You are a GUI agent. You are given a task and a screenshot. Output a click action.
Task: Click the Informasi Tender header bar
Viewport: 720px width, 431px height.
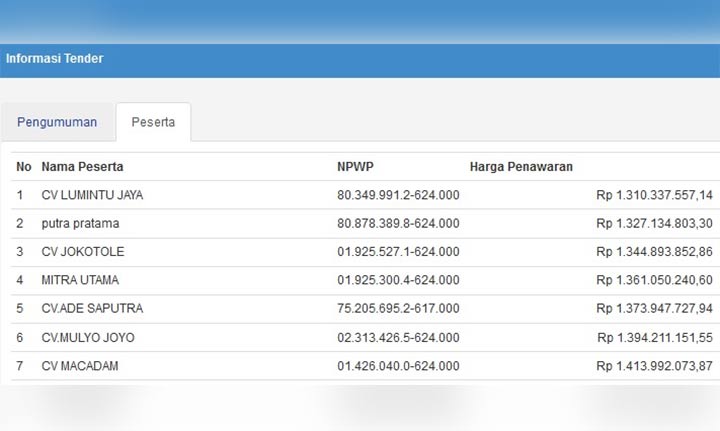(x=360, y=61)
